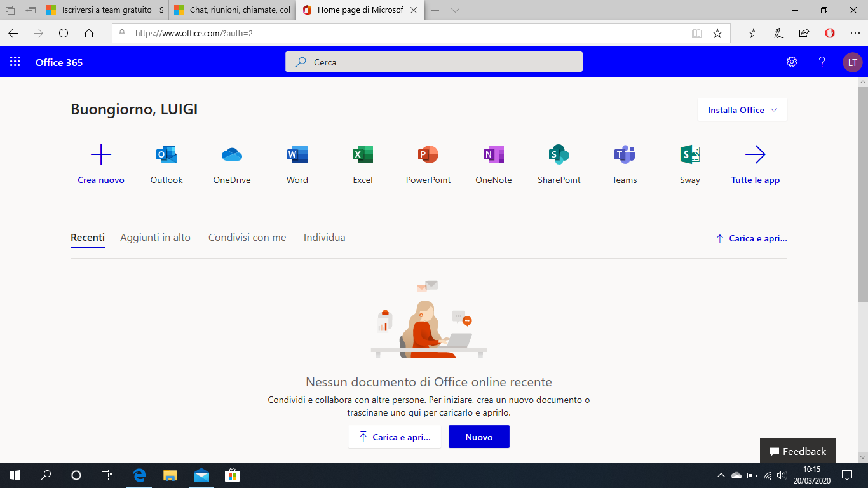Open Windows search magnifier on taskbar

[x=46, y=475]
